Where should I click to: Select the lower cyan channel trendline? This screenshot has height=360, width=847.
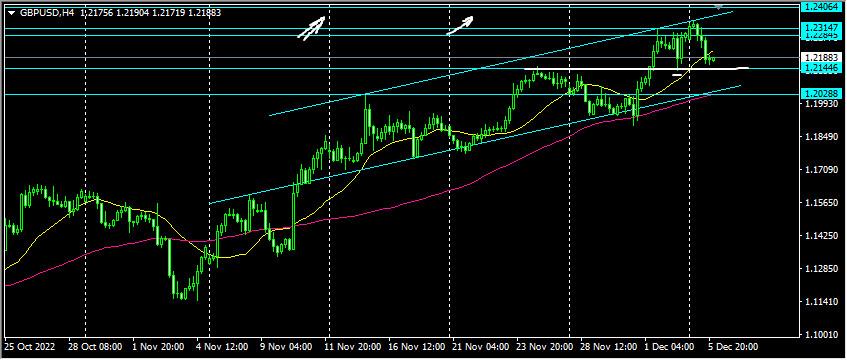(x=475, y=144)
